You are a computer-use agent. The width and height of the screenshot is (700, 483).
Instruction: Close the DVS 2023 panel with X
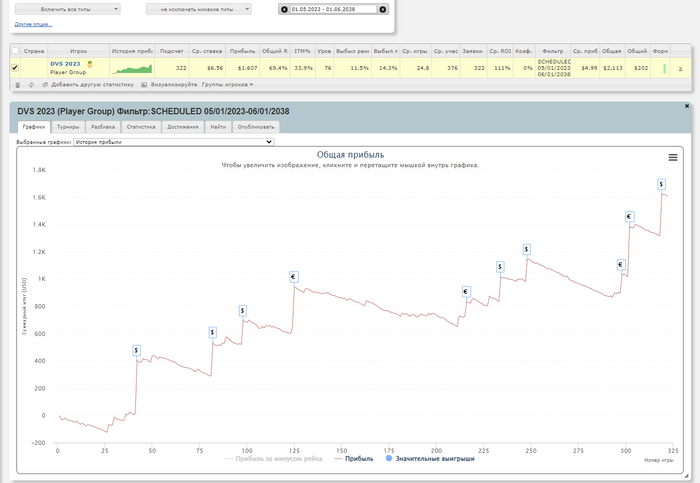[x=687, y=106]
